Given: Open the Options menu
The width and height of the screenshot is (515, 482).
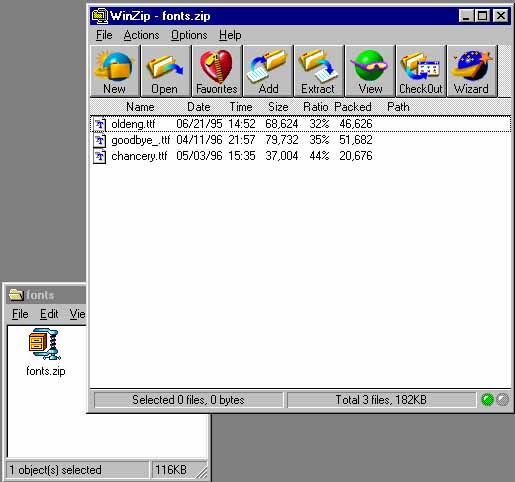Looking at the screenshot, I should click(189, 35).
